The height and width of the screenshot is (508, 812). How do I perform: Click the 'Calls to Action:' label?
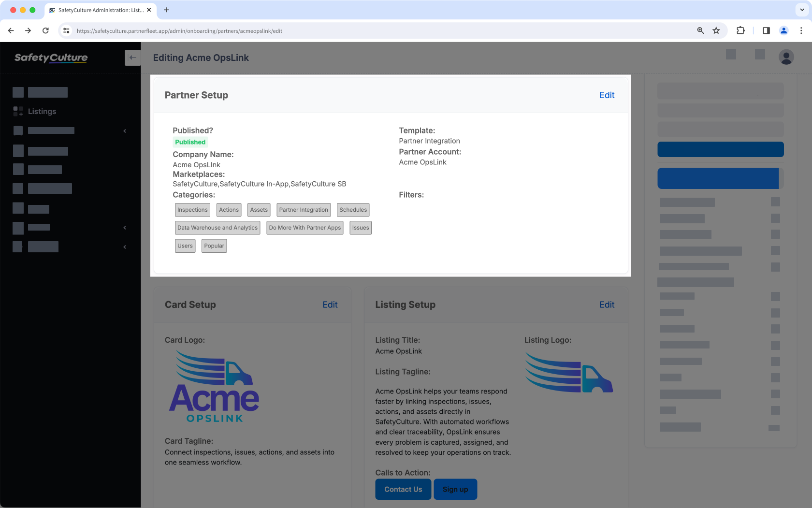[x=403, y=473]
